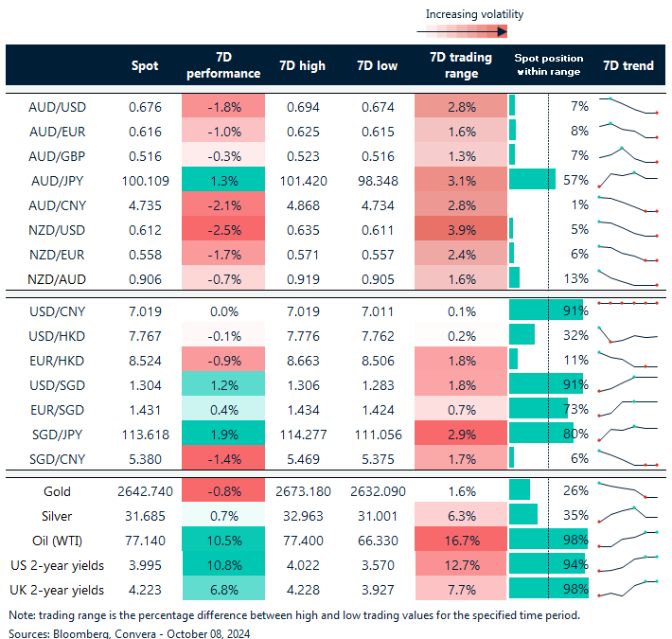The image size is (672, 639).
Task: Select the Increasing volatility label
Action: tap(474, 14)
